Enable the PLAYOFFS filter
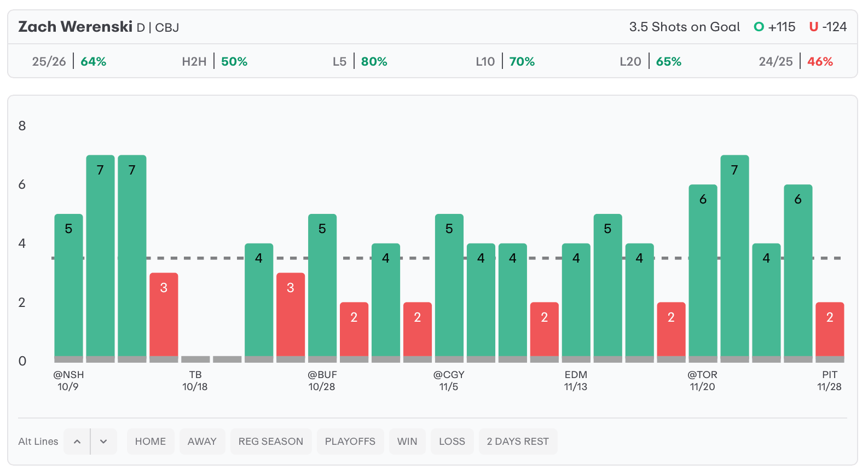Viewport: 868px width, 476px height. [x=350, y=442]
